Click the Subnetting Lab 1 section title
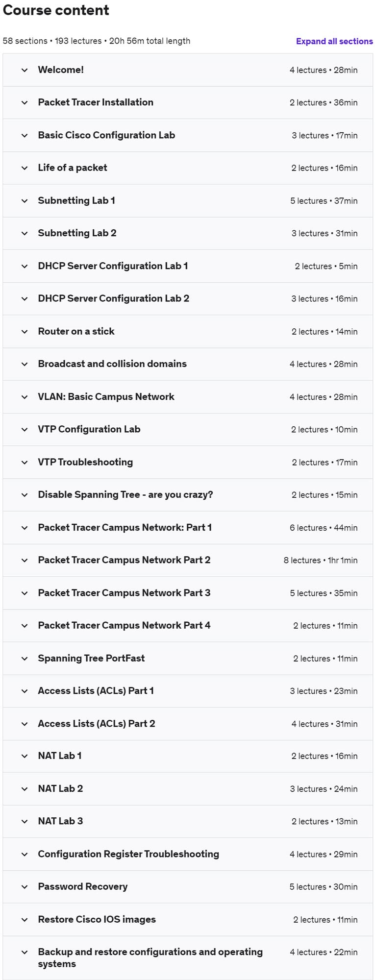The image size is (375, 980). coord(76,200)
